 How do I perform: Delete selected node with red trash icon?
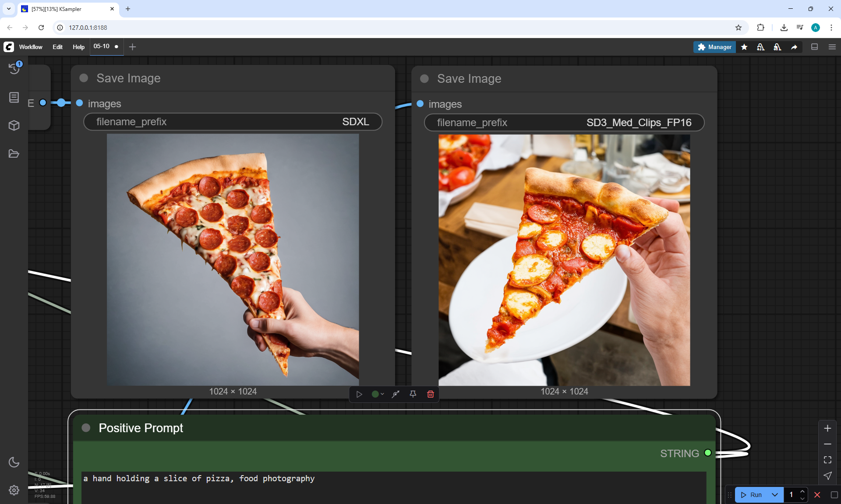430,394
